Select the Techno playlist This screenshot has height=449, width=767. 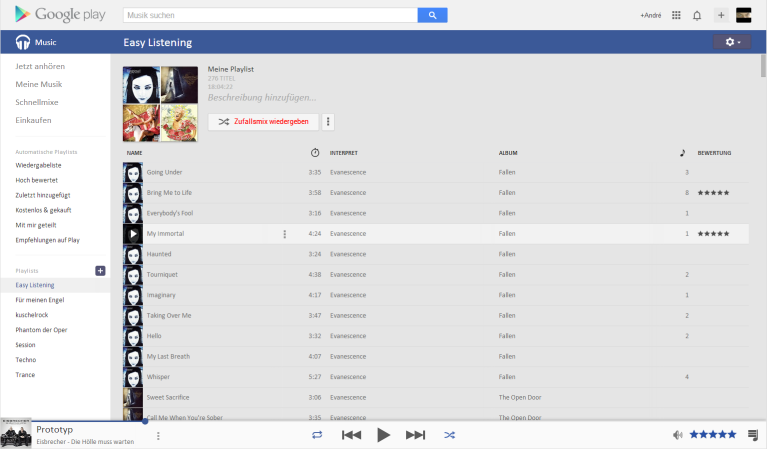pyautogui.click(x=26, y=359)
